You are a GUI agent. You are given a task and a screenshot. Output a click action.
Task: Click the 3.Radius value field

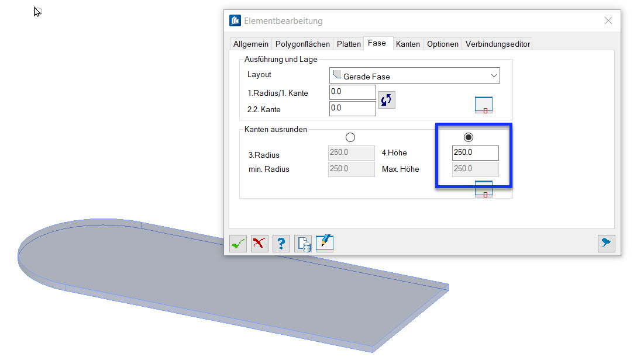pyautogui.click(x=352, y=153)
